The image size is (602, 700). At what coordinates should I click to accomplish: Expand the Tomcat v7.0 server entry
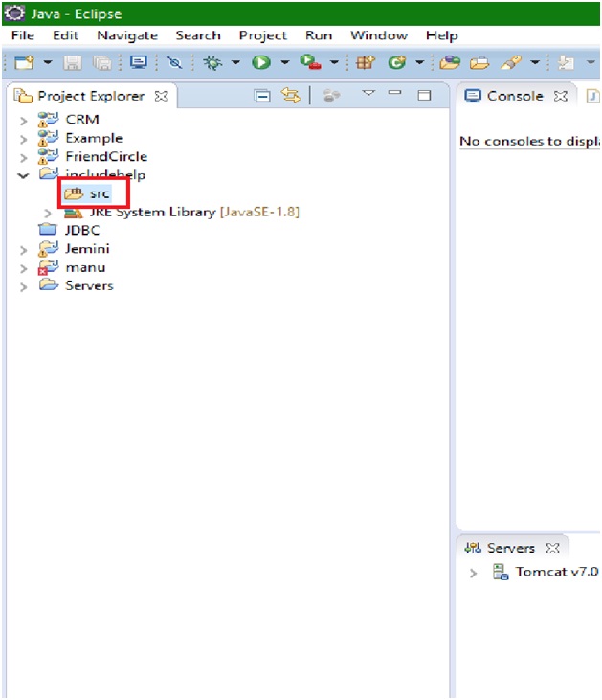click(x=474, y=574)
